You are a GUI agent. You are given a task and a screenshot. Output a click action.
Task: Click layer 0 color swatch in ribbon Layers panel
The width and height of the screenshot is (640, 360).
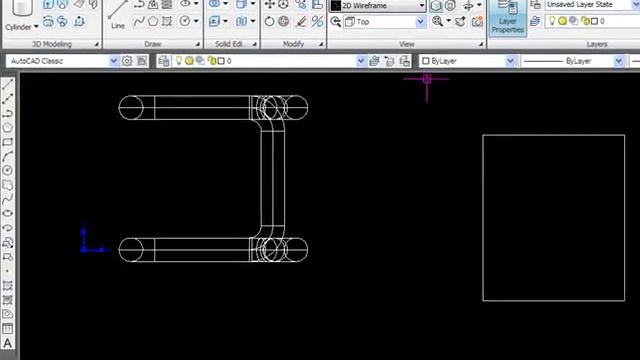tap(594, 21)
